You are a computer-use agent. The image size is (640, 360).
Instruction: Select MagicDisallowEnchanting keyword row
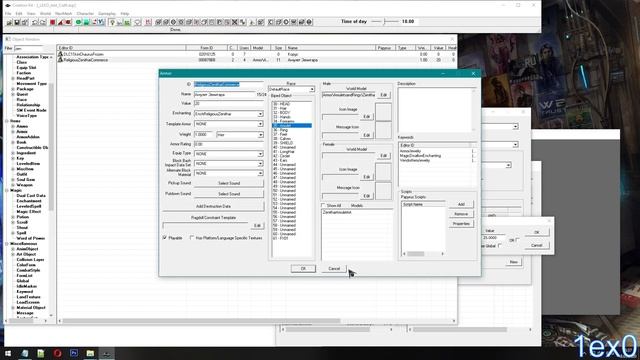pyautogui.click(x=436, y=156)
